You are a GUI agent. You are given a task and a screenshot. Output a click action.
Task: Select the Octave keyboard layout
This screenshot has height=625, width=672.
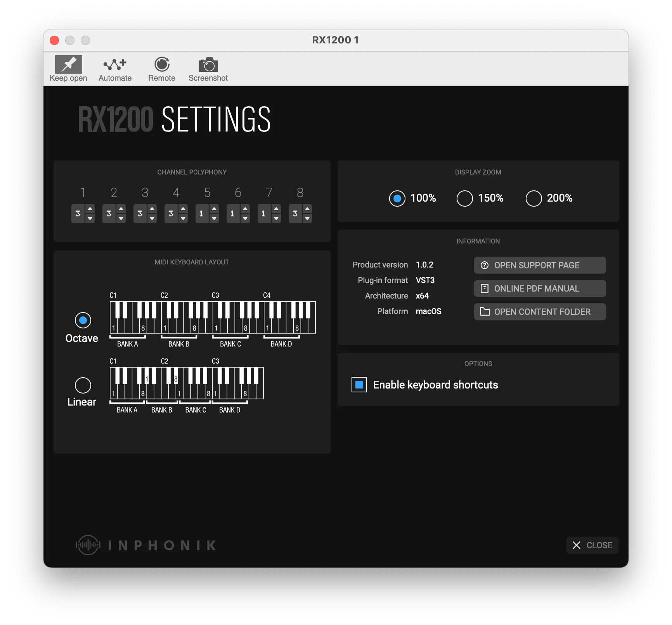point(83,320)
